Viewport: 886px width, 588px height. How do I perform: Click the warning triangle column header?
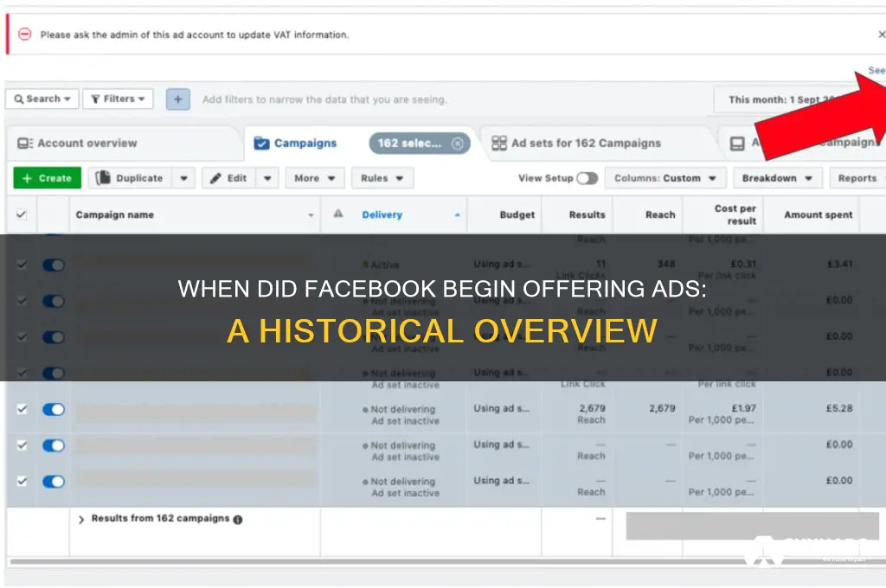(338, 214)
